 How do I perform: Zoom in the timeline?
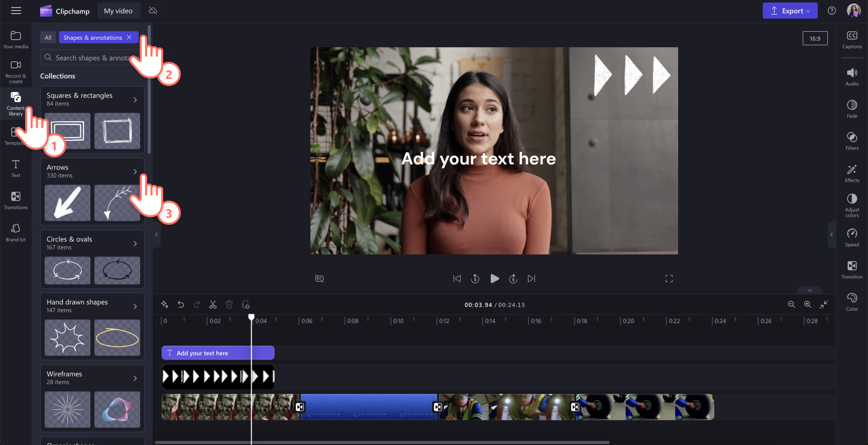coord(807,305)
